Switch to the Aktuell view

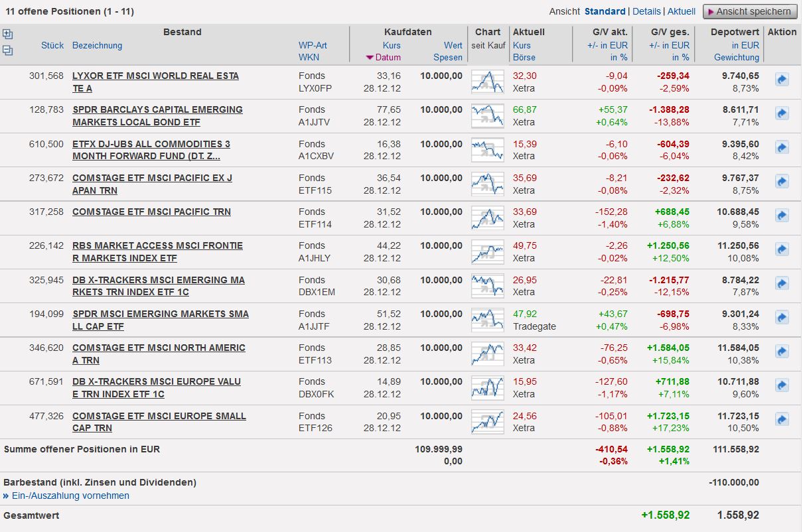[681, 11]
